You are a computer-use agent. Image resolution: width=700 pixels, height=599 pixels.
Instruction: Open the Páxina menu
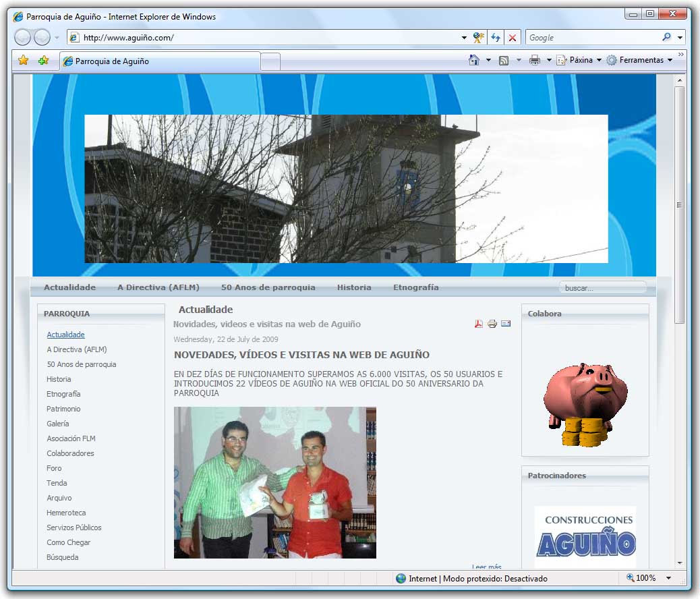579,60
